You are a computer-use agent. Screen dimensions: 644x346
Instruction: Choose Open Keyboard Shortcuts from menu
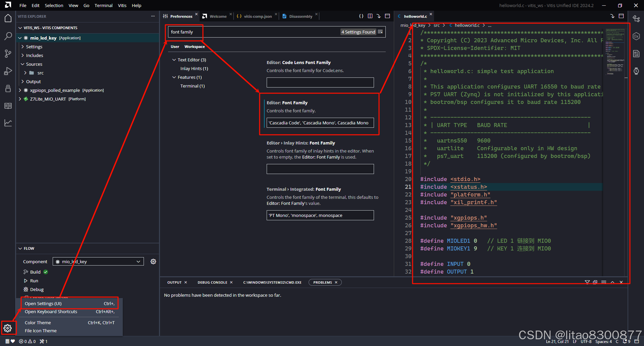69,311
